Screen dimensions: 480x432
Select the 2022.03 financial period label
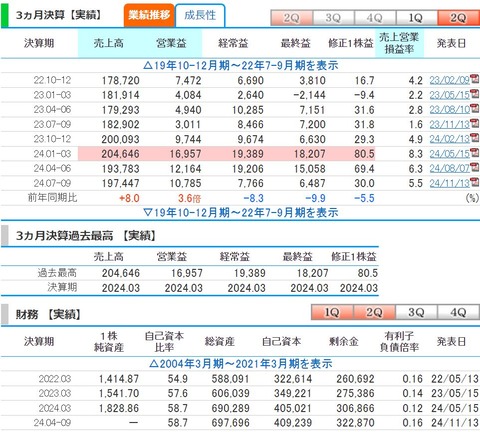coord(55,379)
